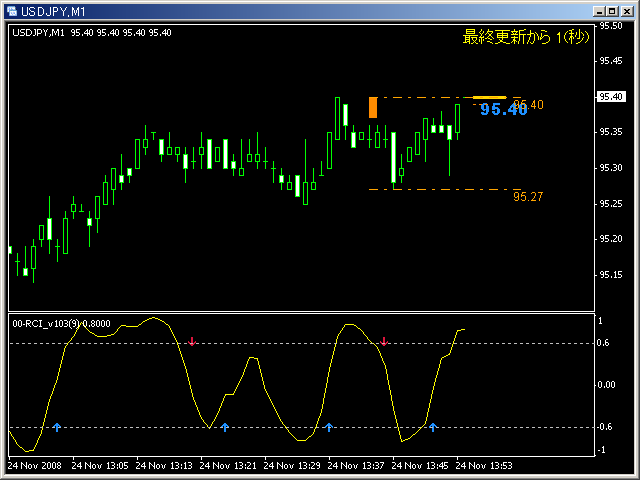Click the 95.45 price axis label
Image resolution: width=640 pixels, height=480 pixels.
[x=611, y=61]
